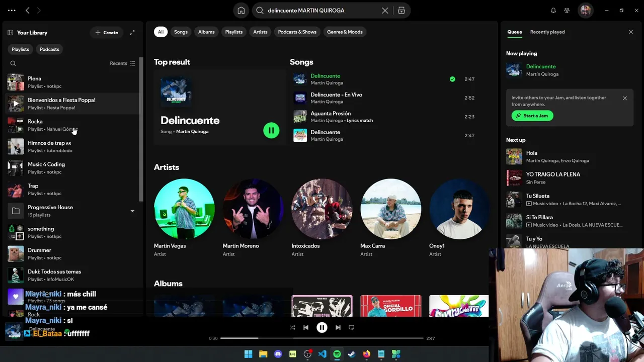Open OBS Studio from the taskbar
The width and height of the screenshot is (644, 362).
tap(307, 354)
